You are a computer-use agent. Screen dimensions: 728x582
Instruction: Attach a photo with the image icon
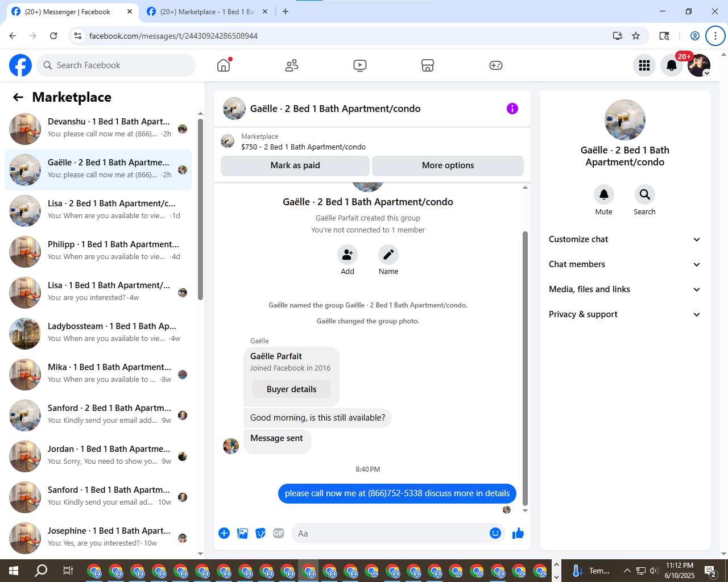tap(242, 533)
